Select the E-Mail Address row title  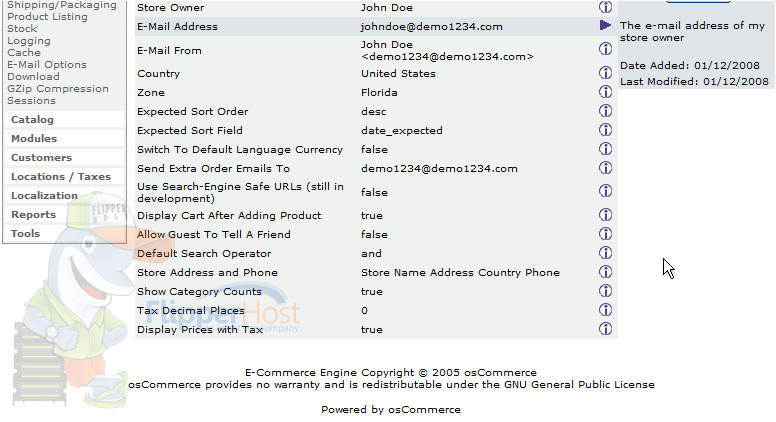177,27
